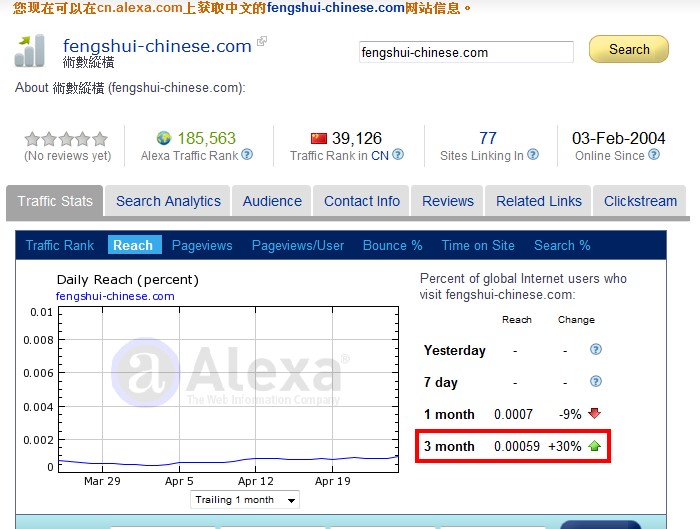Open the 77 Sites Linking In link
The height and width of the screenshot is (529, 700).
[488, 138]
